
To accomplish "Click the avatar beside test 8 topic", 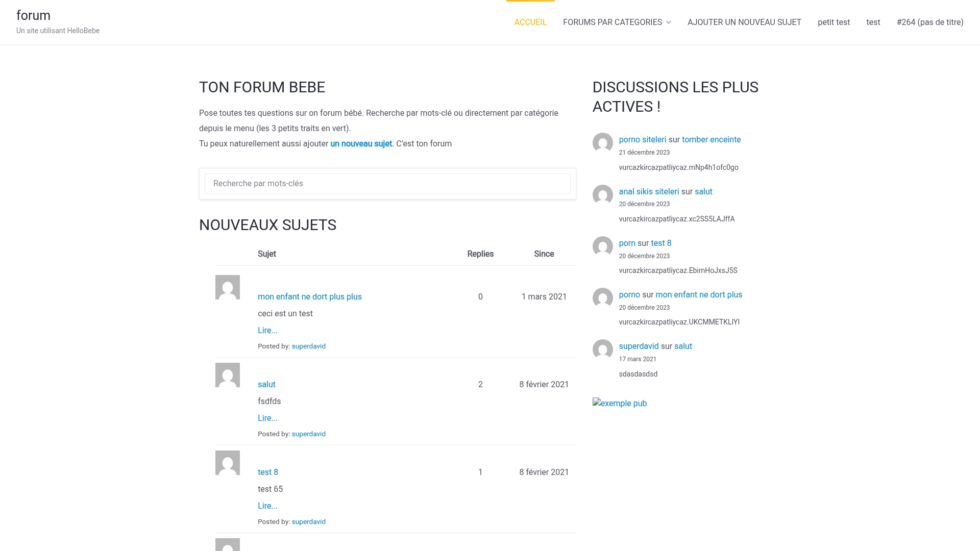I will tap(227, 463).
